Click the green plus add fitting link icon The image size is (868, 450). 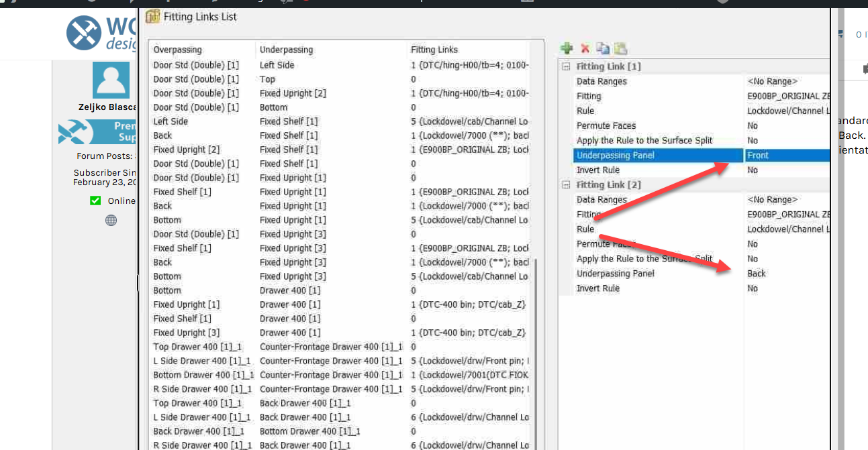[x=567, y=48]
